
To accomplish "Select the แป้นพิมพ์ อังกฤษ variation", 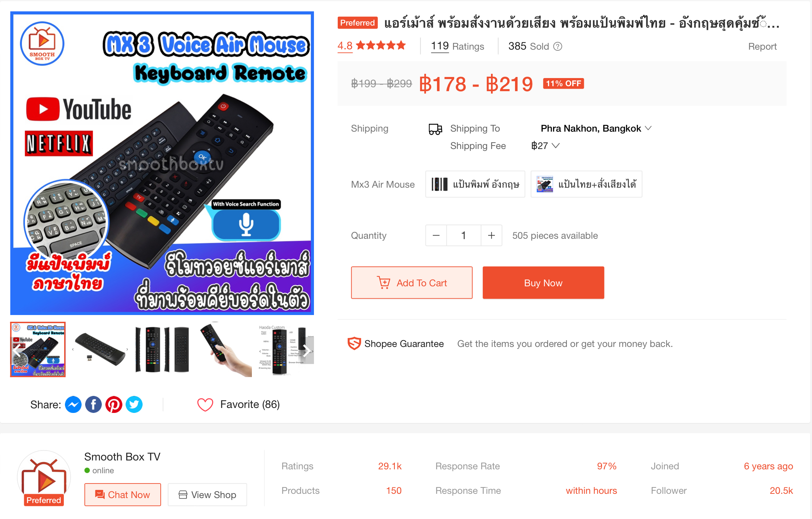I will click(475, 184).
